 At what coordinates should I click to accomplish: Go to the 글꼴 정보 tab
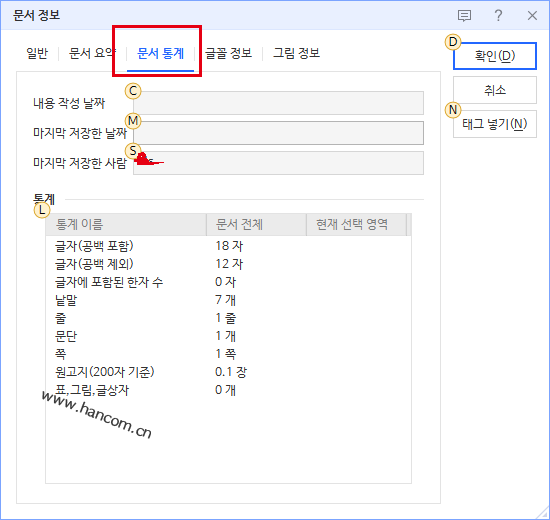(x=228, y=53)
